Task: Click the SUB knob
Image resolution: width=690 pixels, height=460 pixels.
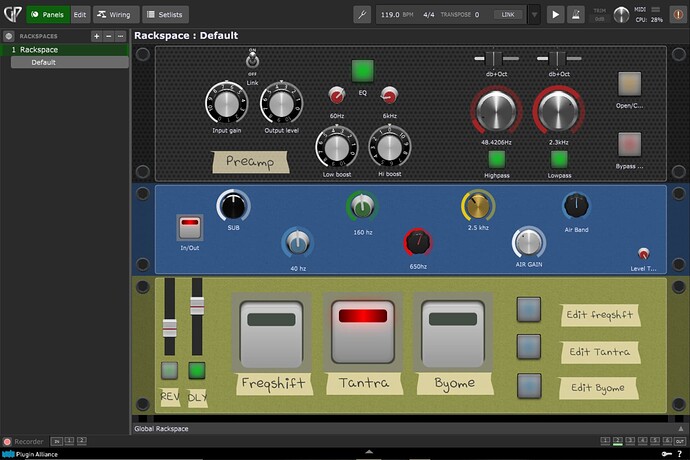Action: 233,206
